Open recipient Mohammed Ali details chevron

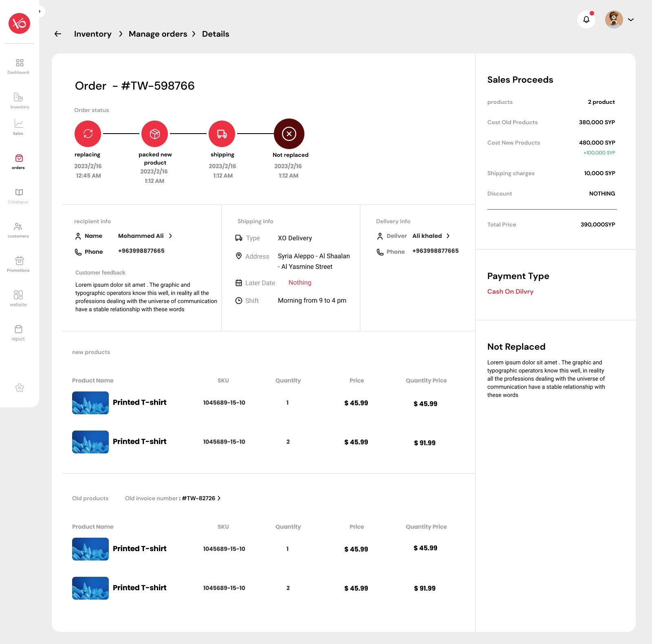tap(170, 236)
